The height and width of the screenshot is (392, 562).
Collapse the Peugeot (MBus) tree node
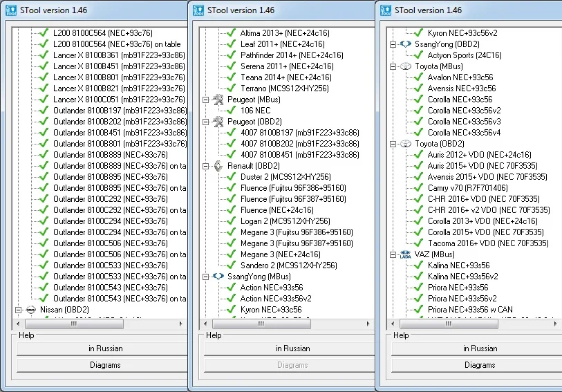(x=206, y=100)
